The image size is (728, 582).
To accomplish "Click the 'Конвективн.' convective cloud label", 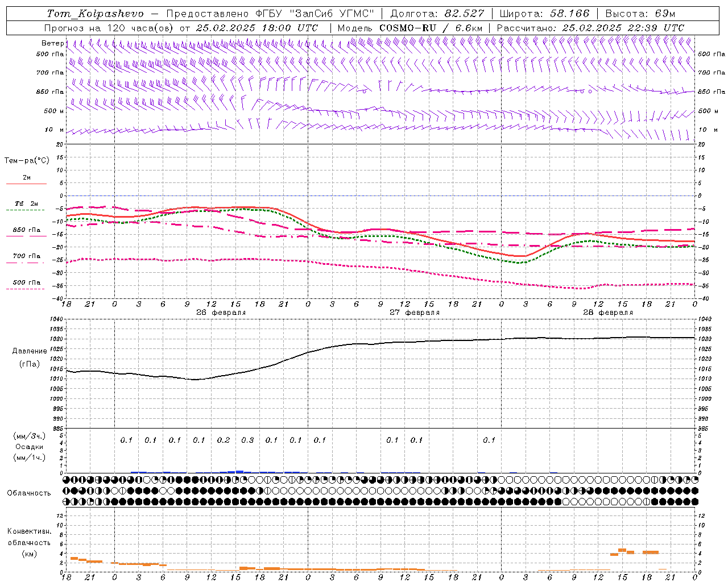I will tap(30, 531).
